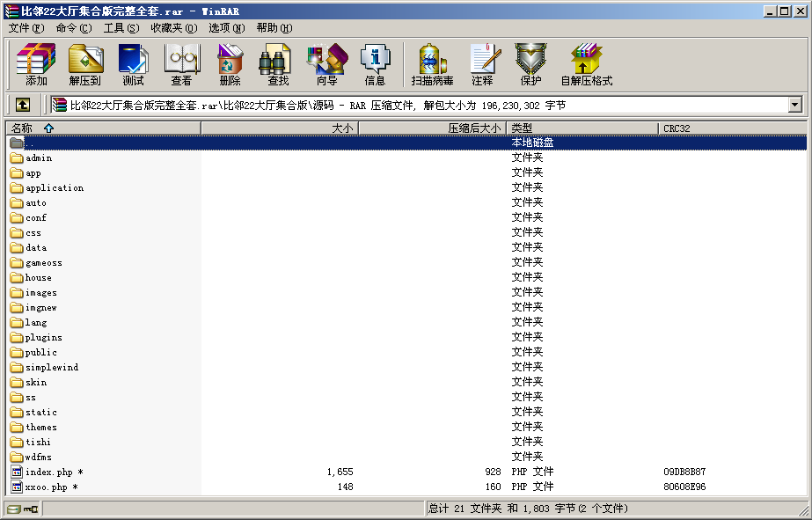The image size is (812, 520).
Task: Open the File (文件) menu
Action: pyautogui.click(x=26, y=28)
